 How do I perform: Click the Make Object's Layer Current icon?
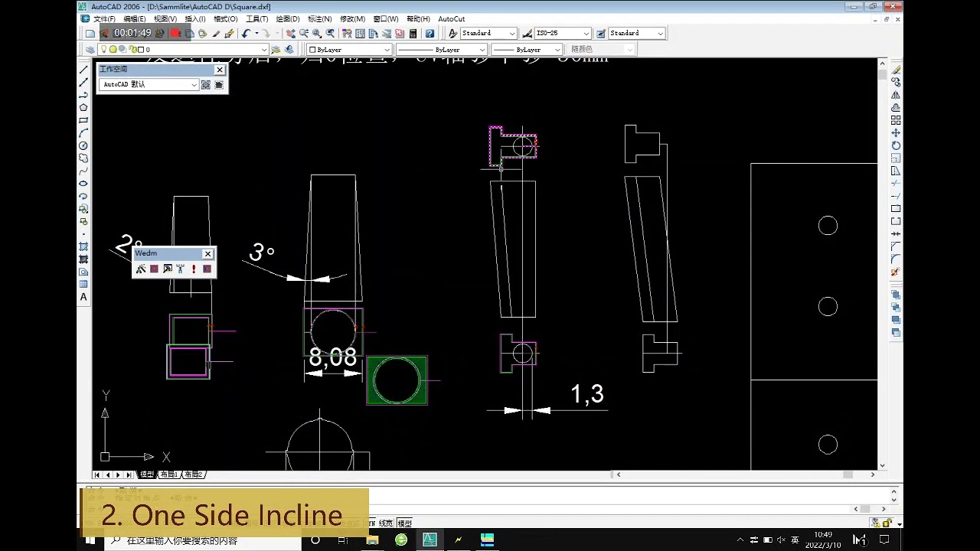[276, 50]
